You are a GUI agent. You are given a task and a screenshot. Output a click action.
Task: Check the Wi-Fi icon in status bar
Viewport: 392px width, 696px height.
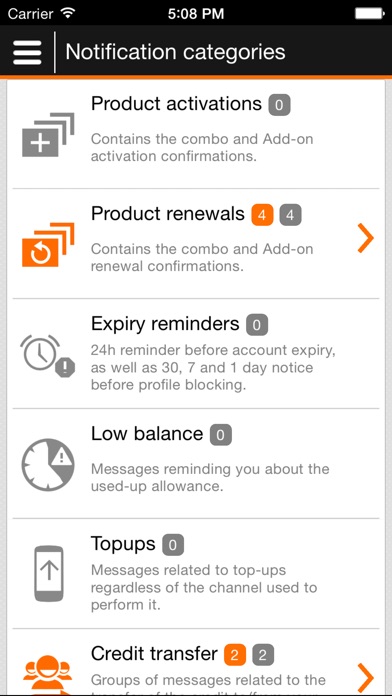67,13
